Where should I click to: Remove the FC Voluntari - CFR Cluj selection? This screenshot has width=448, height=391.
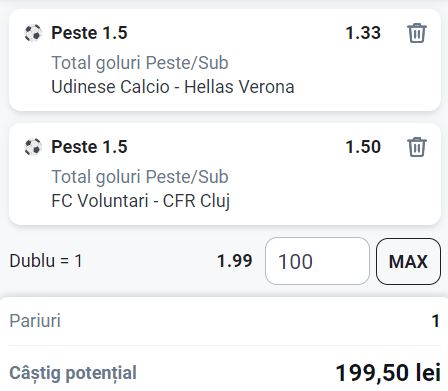pyautogui.click(x=417, y=147)
